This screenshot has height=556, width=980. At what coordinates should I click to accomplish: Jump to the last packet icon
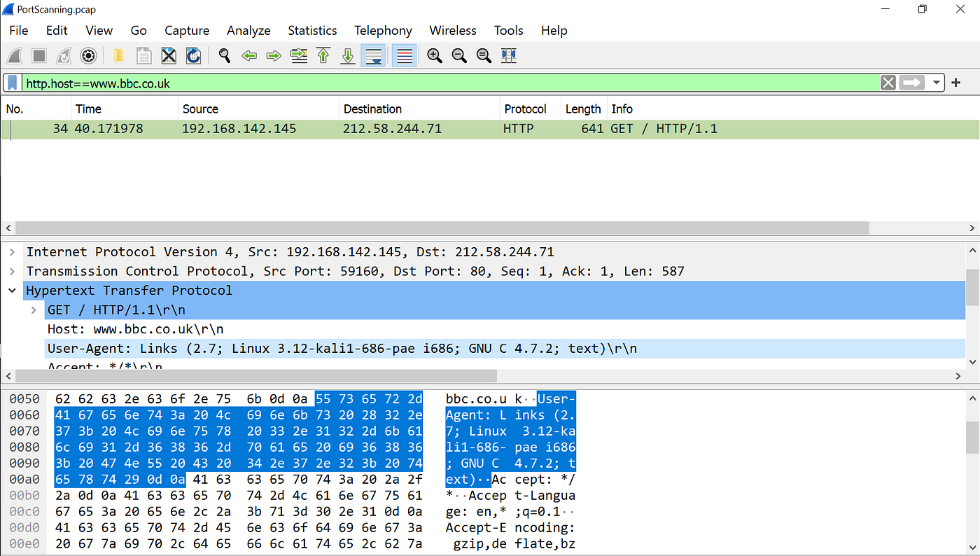point(348,56)
